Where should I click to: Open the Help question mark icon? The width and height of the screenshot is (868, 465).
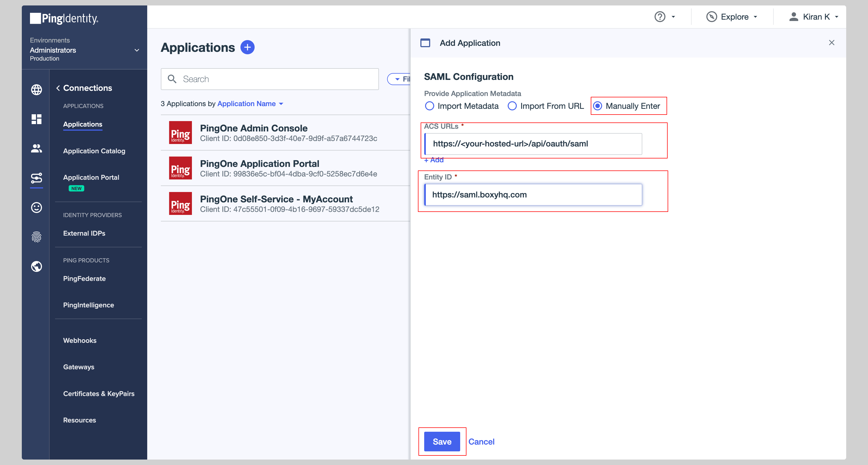[659, 16]
